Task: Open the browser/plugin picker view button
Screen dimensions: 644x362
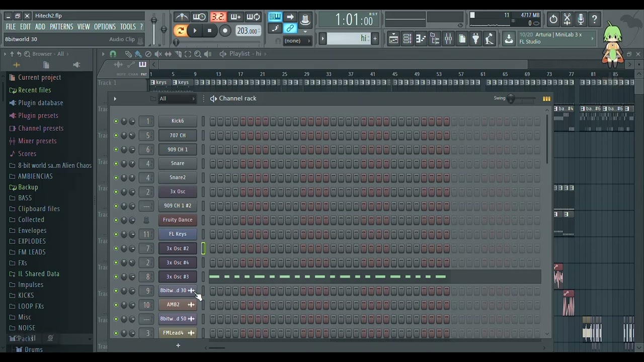Action: [435, 39]
